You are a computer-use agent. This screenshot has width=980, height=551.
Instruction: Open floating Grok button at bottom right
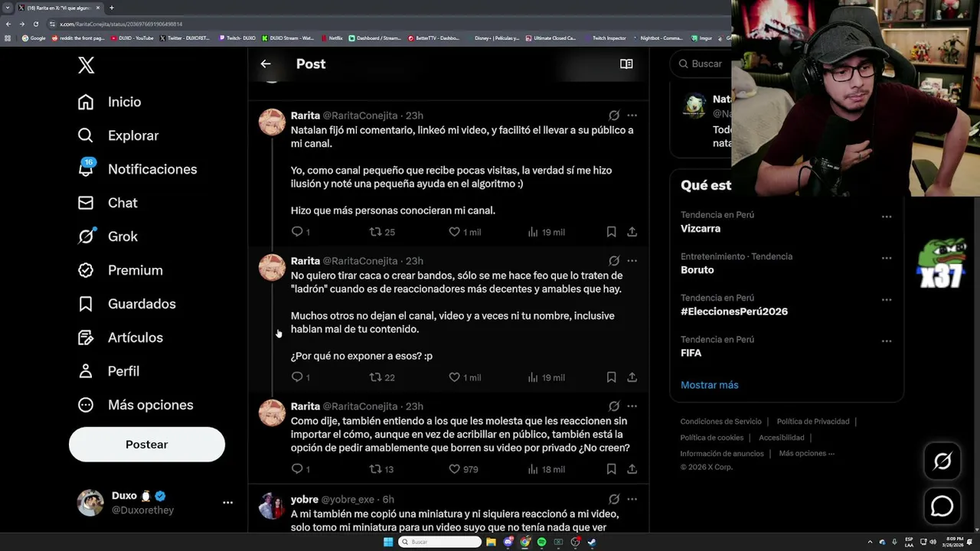point(942,461)
